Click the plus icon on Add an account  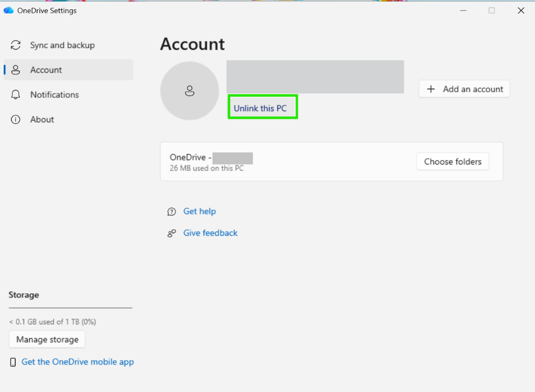coord(431,89)
